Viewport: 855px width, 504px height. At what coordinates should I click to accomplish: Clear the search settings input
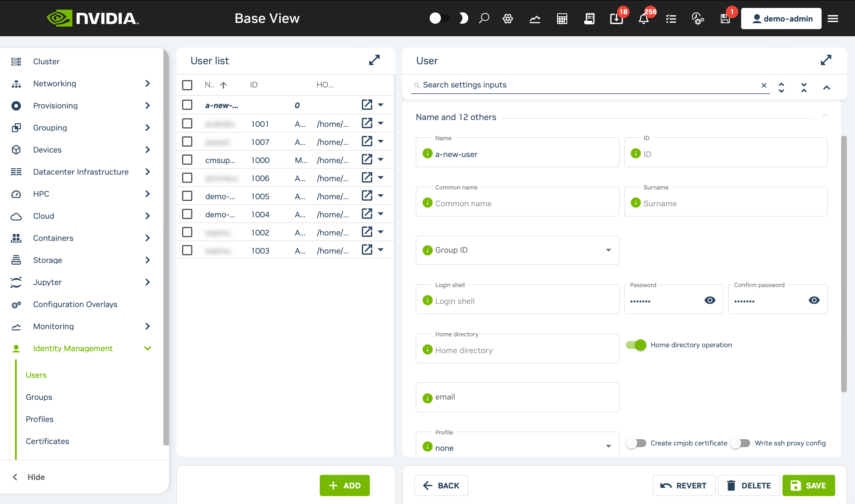tap(764, 85)
